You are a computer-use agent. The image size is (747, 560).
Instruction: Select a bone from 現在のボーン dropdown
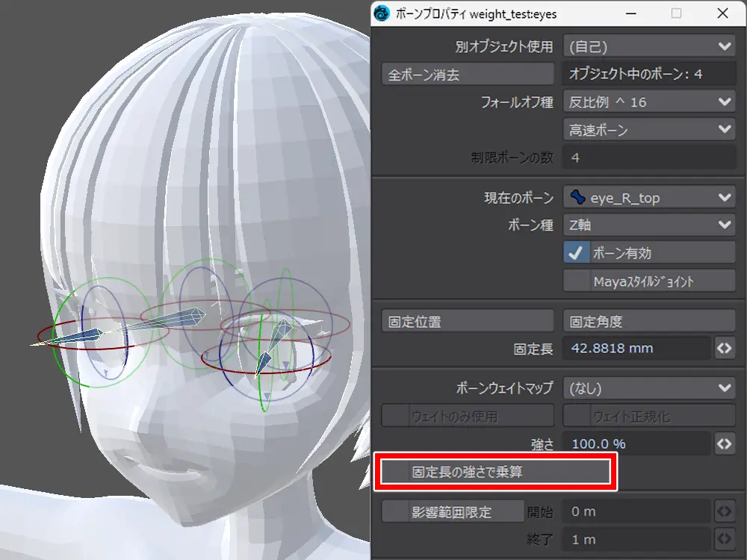[x=648, y=198]
